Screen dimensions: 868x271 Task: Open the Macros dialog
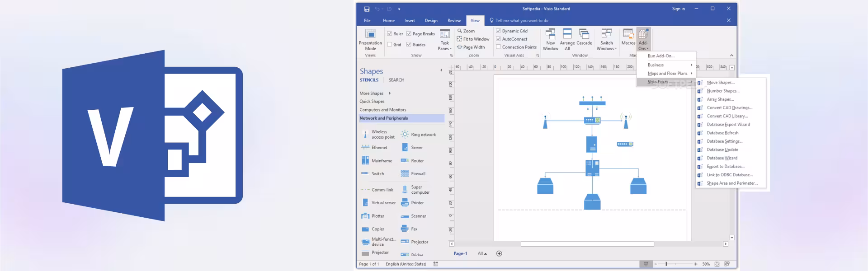click(628, 37)
